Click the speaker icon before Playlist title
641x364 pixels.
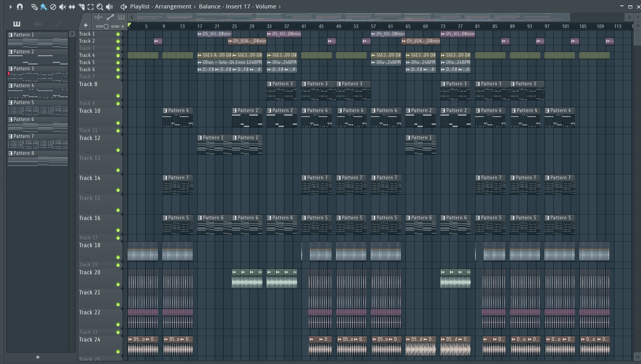click(124, 7)
